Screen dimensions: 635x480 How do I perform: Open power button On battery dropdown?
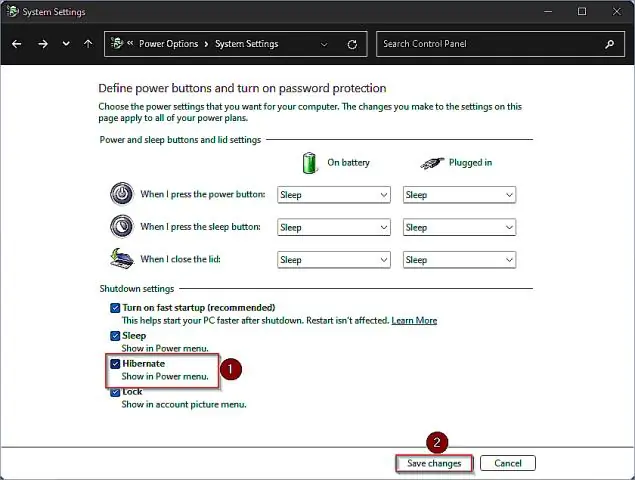point(333,195)
